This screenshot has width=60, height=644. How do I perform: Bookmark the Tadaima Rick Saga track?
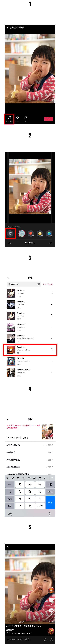coord(51,304)
